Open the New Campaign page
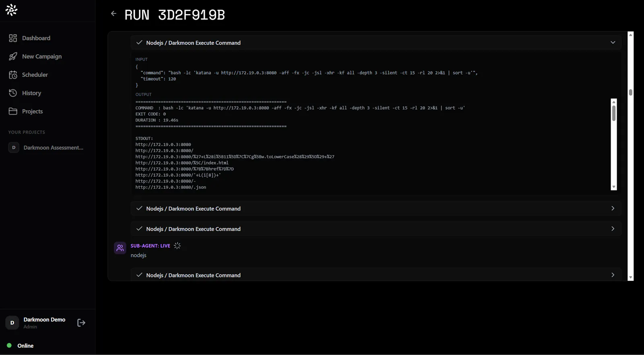 point(42,56)
